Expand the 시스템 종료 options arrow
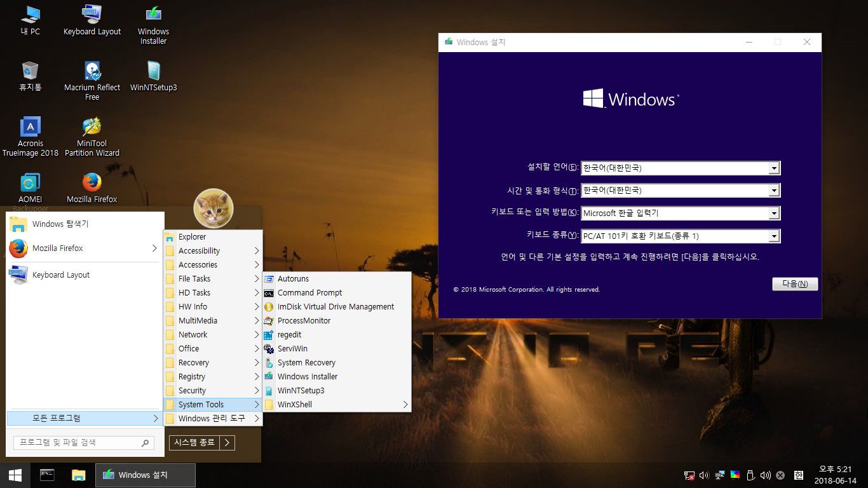Image resolution: width=868 pixels, height=488 pixels. (x=228, y=442)
